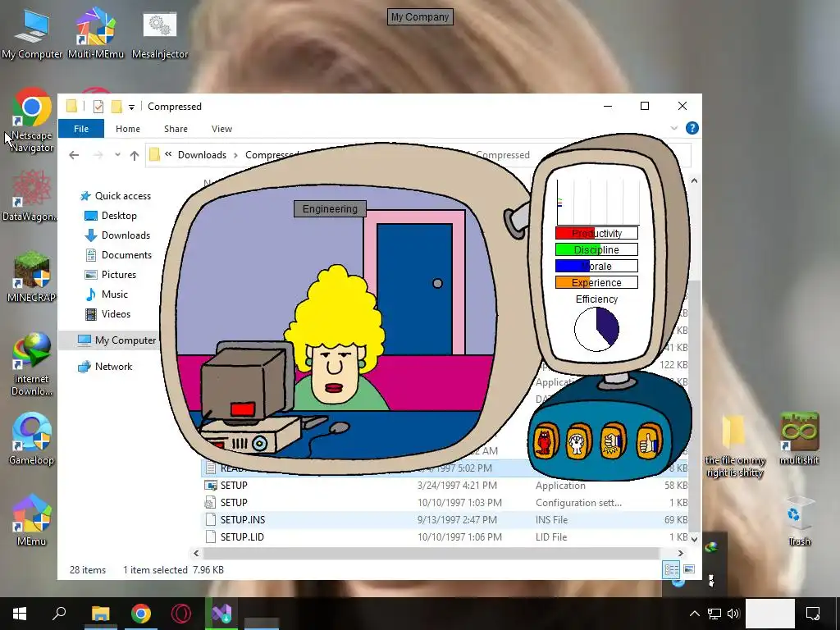
Task: Click the file list scroll-up arrow
Action: point(694,181)
